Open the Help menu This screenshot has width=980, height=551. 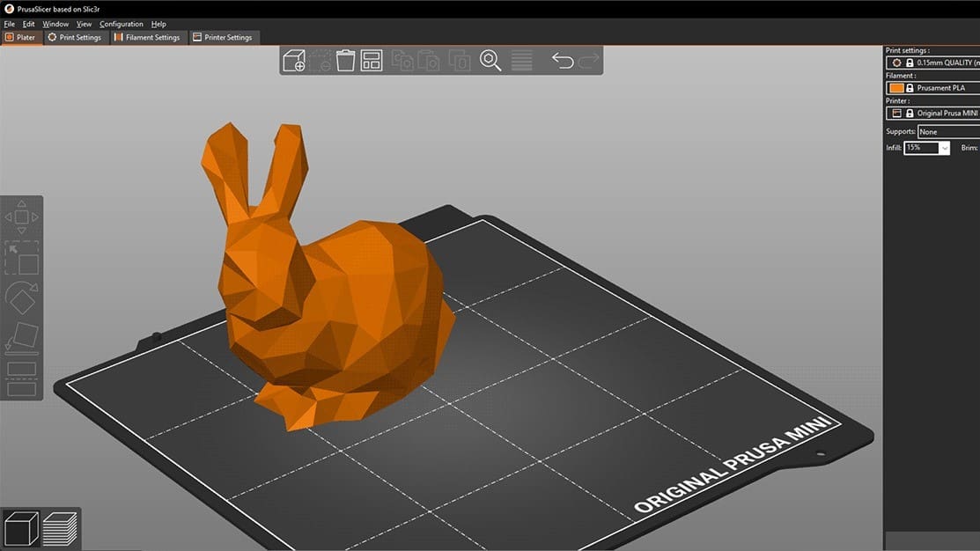click(158, 24)
